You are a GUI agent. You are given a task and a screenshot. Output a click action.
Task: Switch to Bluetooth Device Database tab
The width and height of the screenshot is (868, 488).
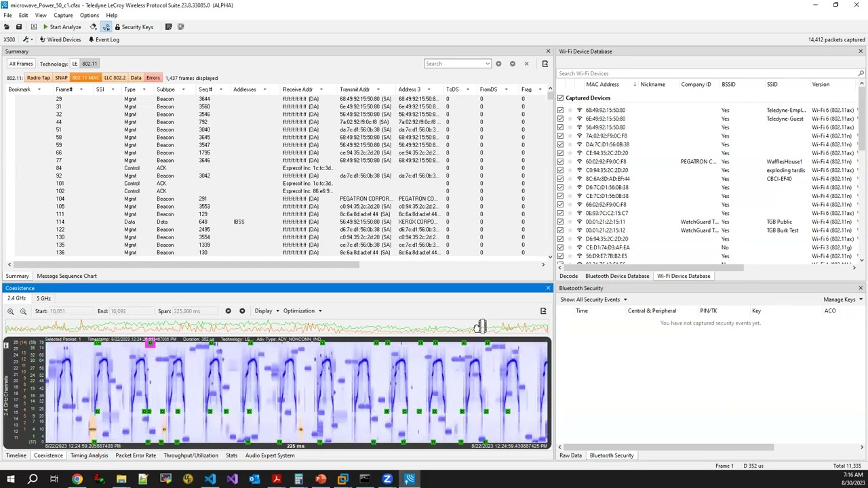pos(617,276)
